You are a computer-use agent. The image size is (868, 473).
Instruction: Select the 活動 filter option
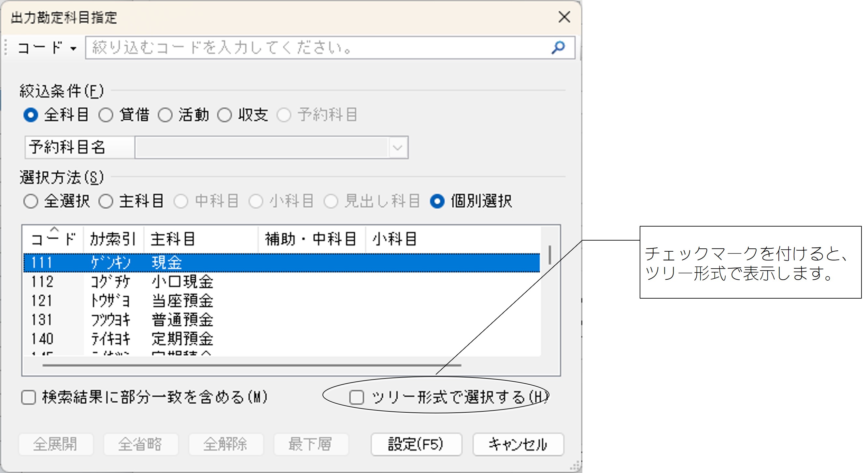pos(165,115)
